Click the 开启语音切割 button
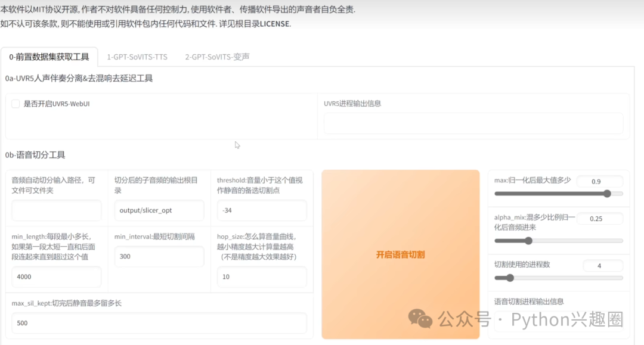Screen dimensions: 644x345 [400, 254]
